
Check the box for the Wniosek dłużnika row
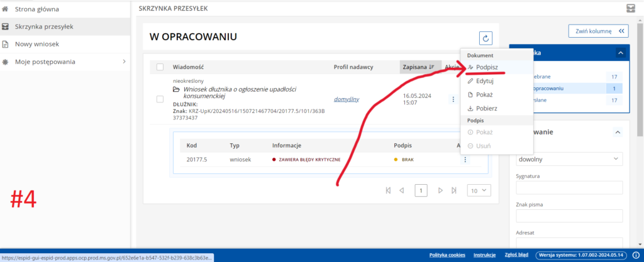click(x=160, y=99)
